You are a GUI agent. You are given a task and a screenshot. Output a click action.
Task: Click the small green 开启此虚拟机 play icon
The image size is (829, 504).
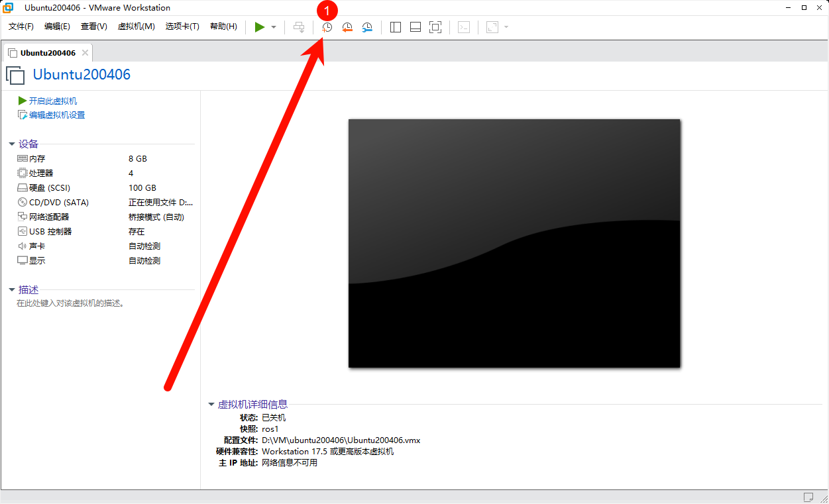click(x=23, y=101)
